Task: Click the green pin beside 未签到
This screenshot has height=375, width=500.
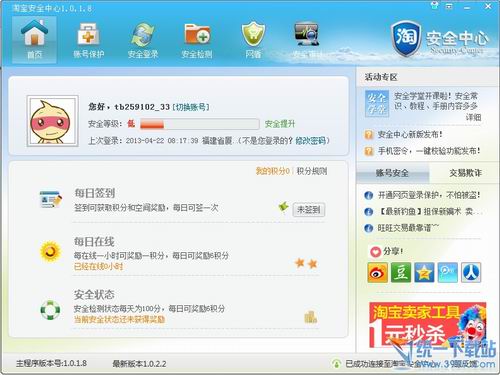Action: (x=283, y=207)
